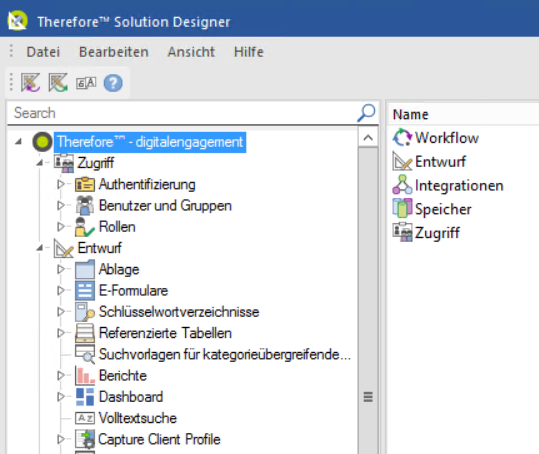Open help via blue question mark icon

click(x=113, y=83)
